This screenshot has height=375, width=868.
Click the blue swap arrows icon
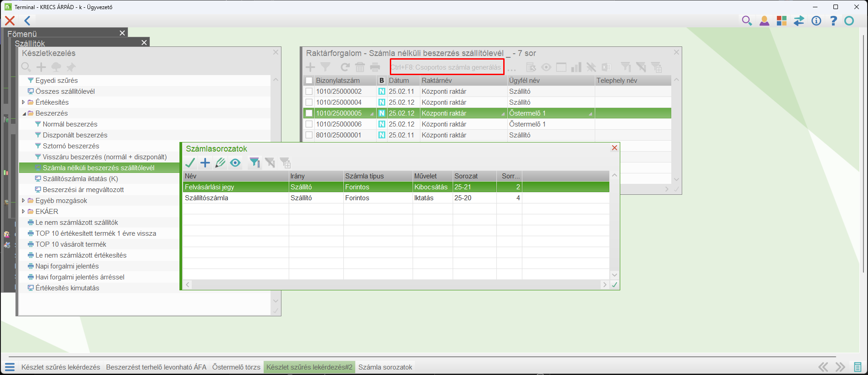click(799, 20)
